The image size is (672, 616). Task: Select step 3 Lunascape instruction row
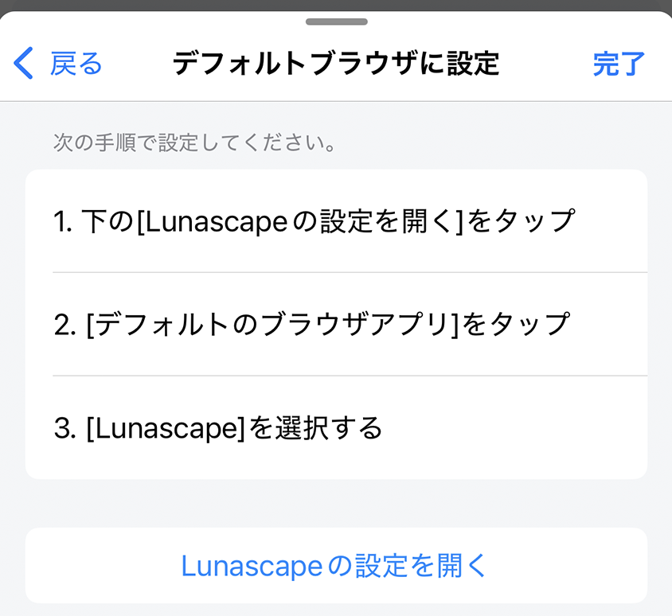336,427
